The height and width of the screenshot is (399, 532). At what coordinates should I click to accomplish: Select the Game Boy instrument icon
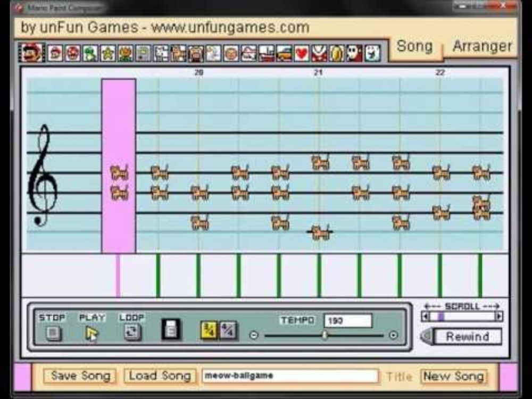143,54
